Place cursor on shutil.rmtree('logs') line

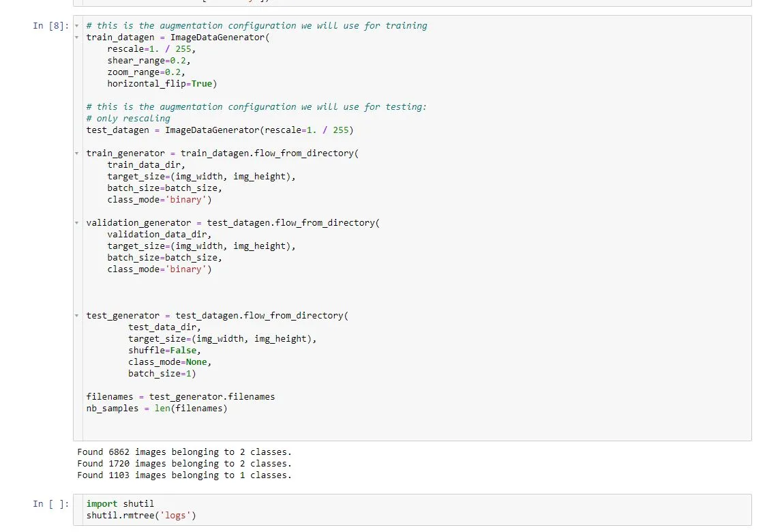pyautogui.click(x=140, y=516)
